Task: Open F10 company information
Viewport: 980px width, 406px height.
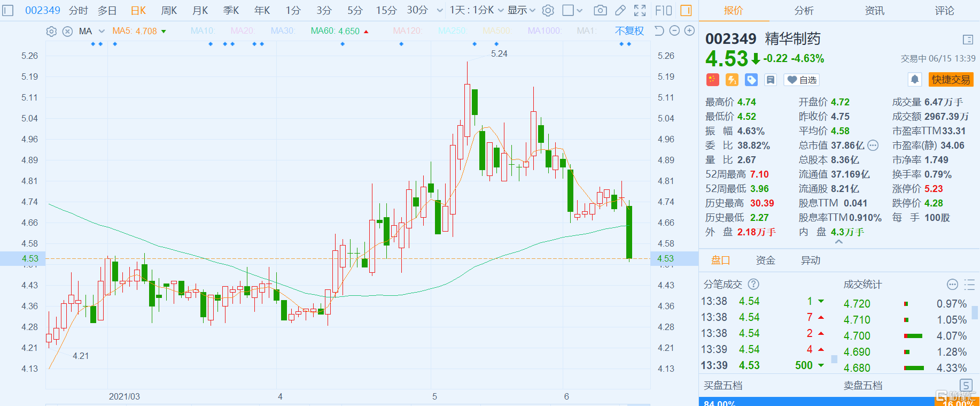Action: [664, 10]
